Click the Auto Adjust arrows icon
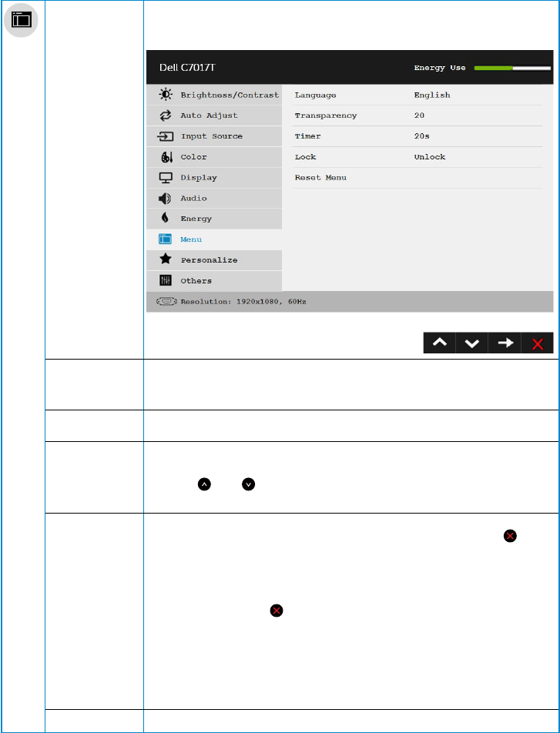 click(x=166, y=115)
